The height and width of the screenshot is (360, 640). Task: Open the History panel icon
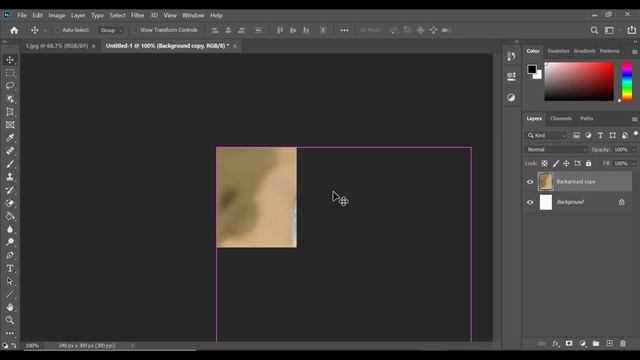tap(511, 56)
